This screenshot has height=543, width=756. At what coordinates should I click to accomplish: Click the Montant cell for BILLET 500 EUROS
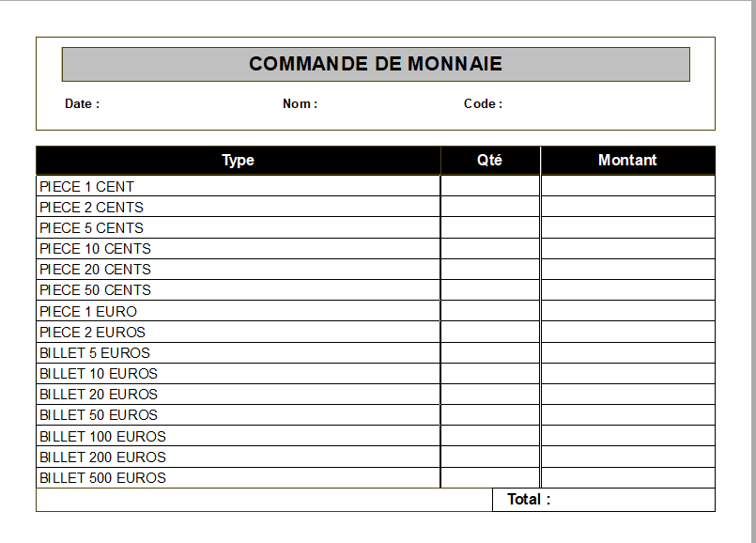(x=627, y=478)
